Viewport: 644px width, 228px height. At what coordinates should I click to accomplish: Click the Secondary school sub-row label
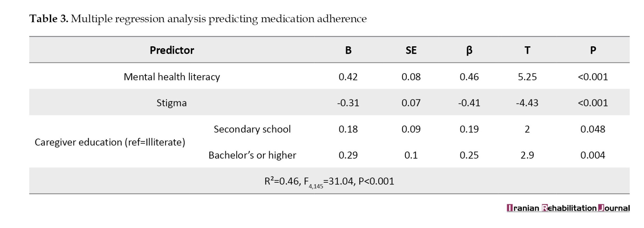(x=252, y=129)
